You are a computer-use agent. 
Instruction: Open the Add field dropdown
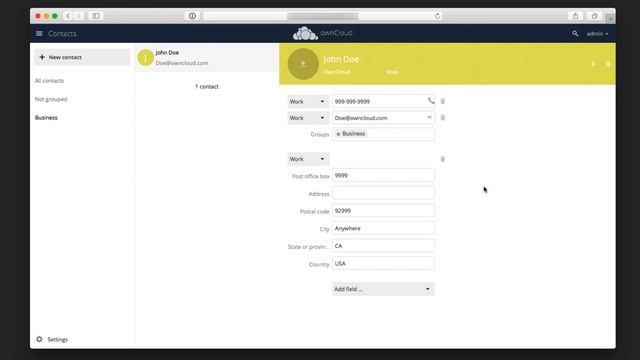383,289
